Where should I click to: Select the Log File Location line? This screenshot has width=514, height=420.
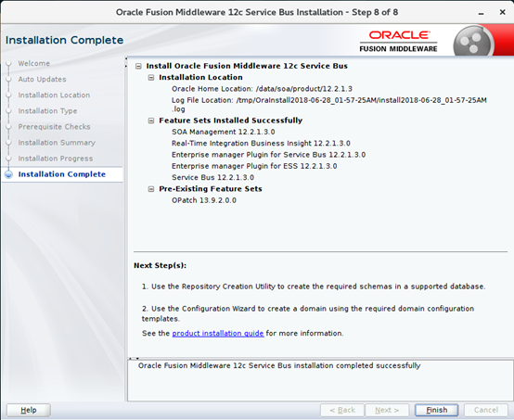329,105
